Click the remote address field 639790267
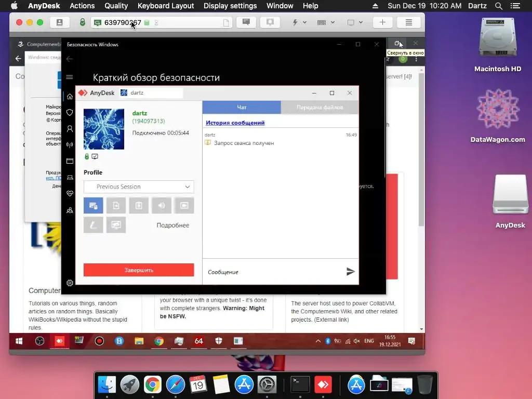532x399 pixels. (162, 22)
